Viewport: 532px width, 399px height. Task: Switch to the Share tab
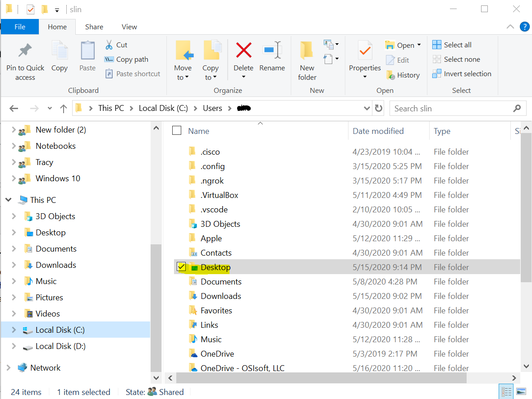(x=94, y=27)
